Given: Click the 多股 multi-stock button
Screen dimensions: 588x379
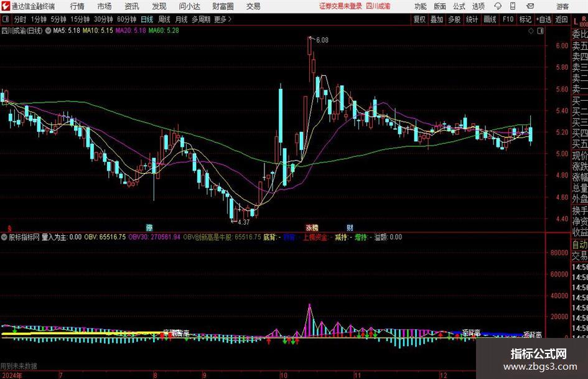Looking at the screenshot, I should pyautogui.click(x=454, y=19).
